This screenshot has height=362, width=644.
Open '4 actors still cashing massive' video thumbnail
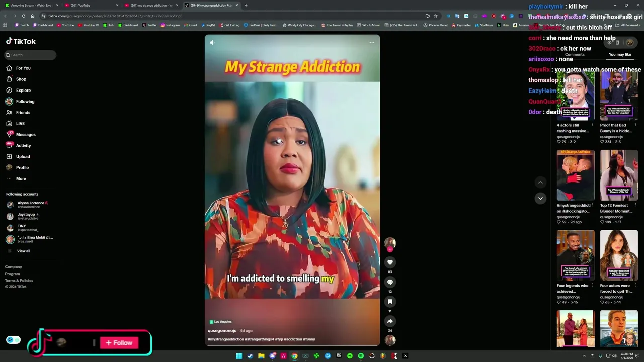point(576,96)
